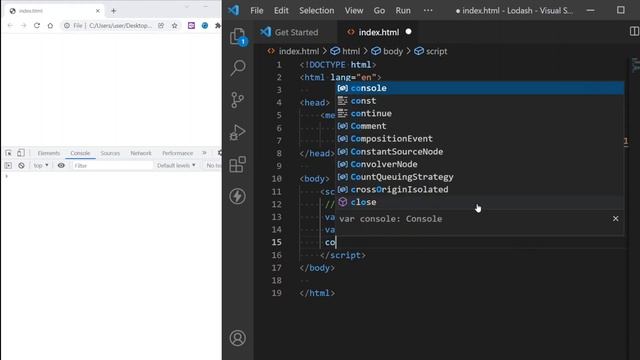The image size is (640, 360).
Task: Open the Network tab in DevTools
Action: [x=141, y=153]
